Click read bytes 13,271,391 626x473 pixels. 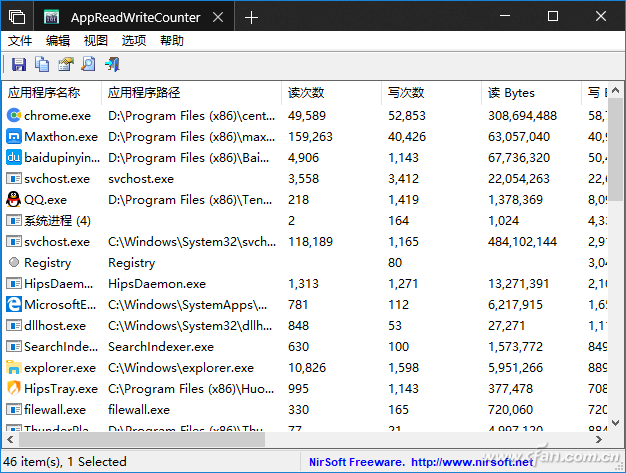point(518,284)
